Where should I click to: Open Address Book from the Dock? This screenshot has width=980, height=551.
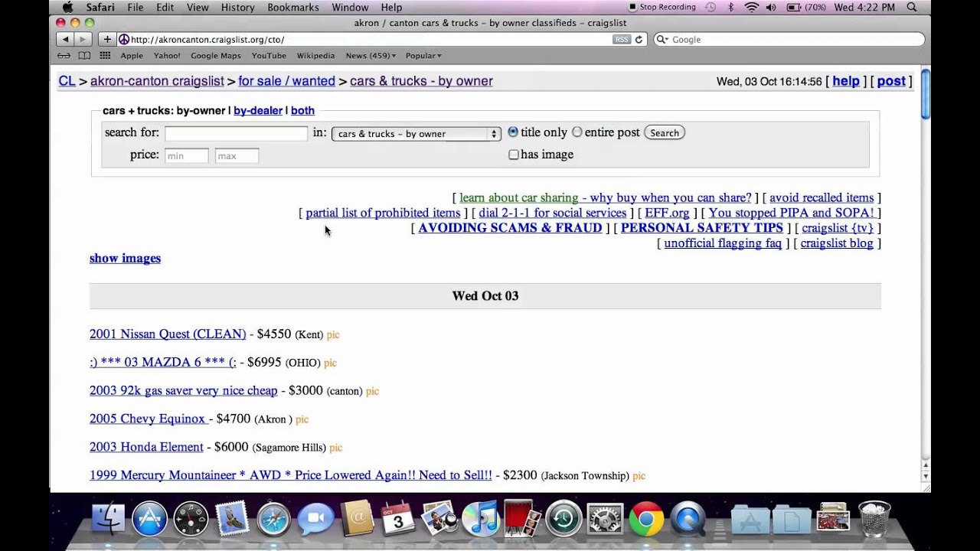(x=356, y=520)
